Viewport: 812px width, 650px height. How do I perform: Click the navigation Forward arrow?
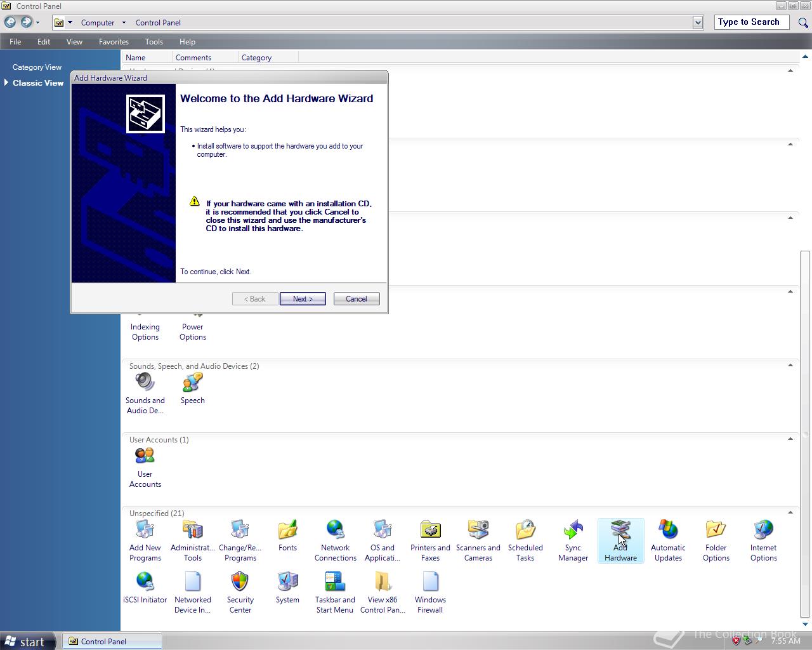[26, 22]
